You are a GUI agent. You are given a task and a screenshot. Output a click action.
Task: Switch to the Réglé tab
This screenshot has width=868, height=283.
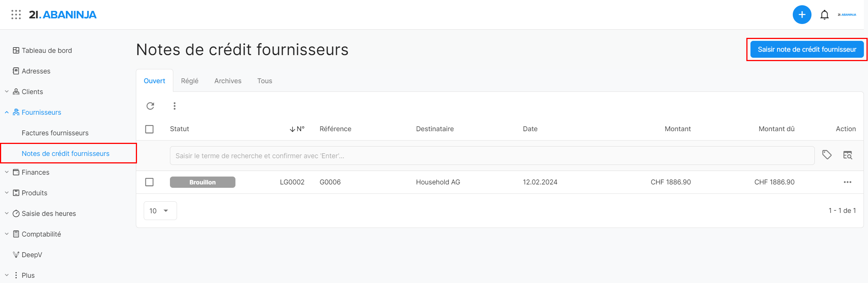(190, 81)
